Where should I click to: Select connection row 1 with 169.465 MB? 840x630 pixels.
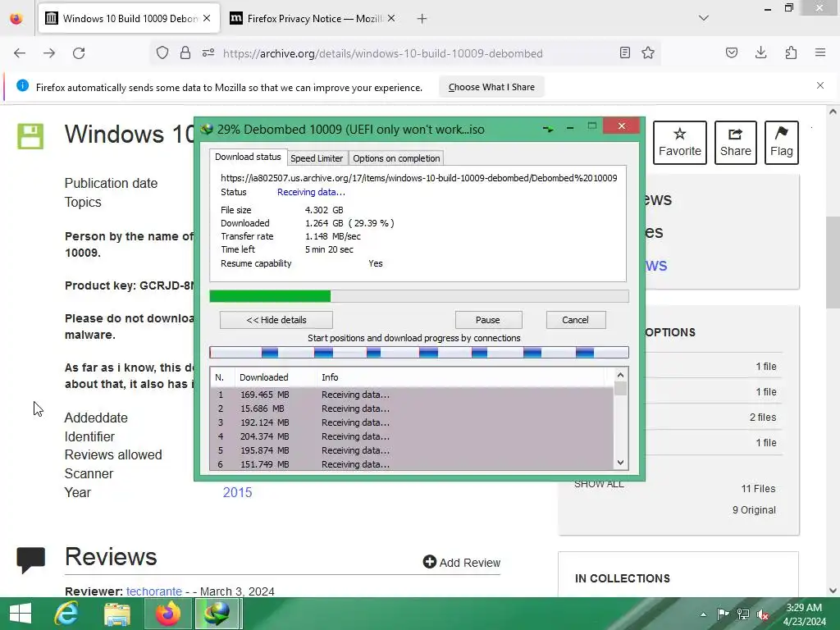pyautogui.click(x=412, y=395)
